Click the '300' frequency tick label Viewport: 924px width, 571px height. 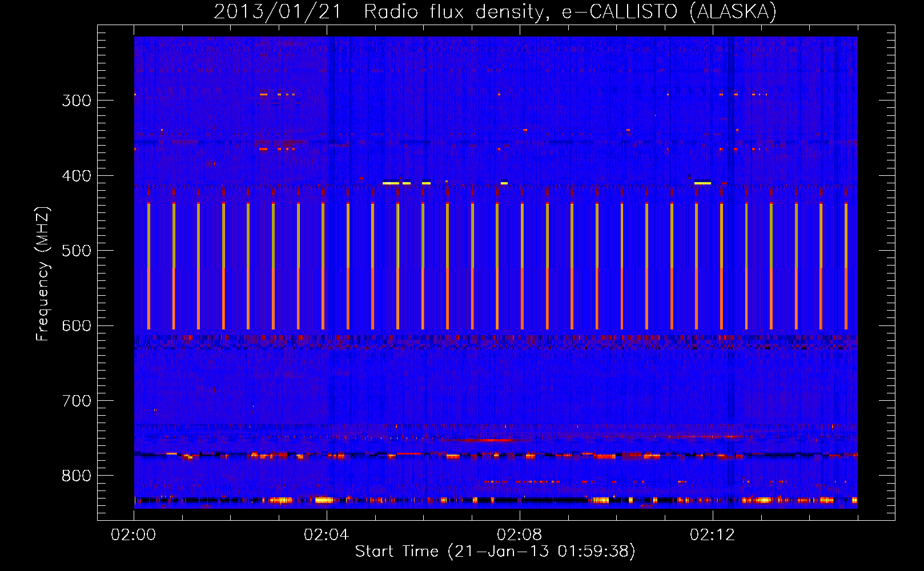[77, 100]
